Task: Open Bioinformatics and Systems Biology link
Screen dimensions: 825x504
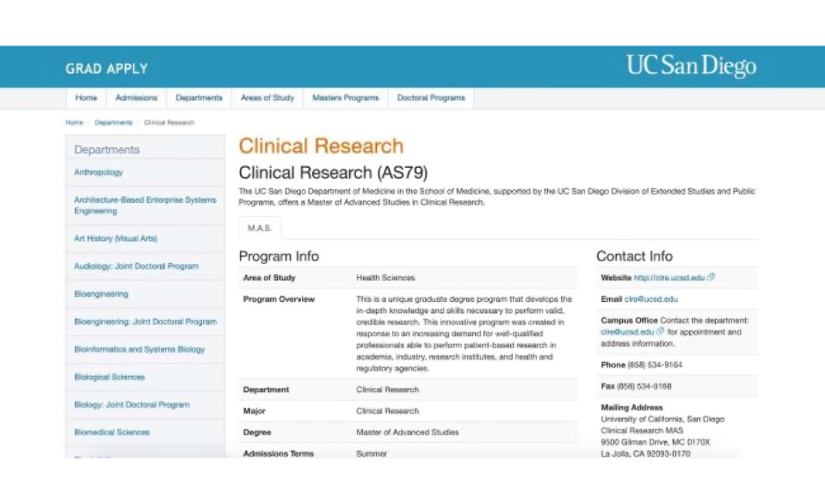Action: point(139,349)
